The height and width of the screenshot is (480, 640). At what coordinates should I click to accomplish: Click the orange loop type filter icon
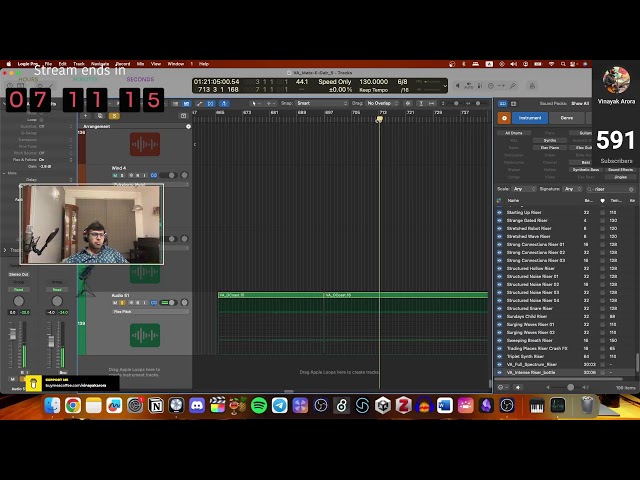(x=504, y=118)
